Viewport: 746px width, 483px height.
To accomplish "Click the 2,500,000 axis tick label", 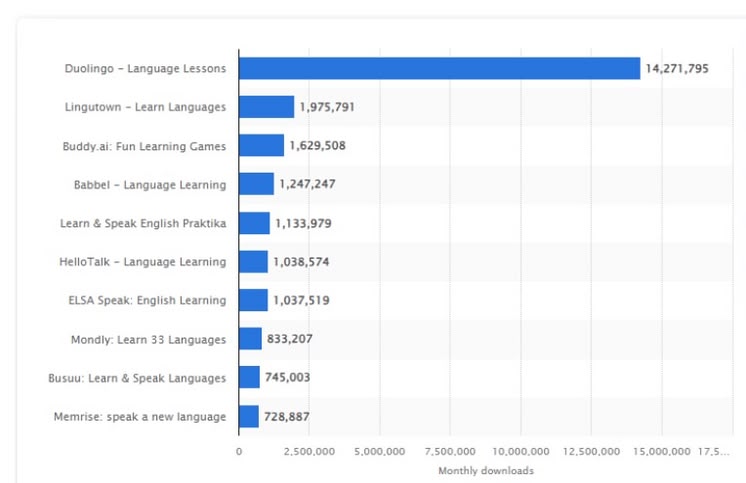I will click(x=309, y=451).
